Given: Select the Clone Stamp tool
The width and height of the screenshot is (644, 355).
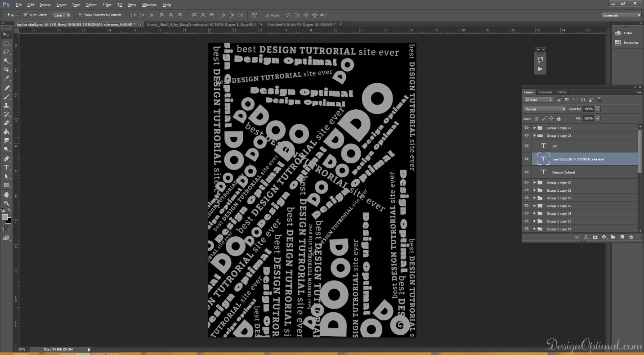Looking at the screenshot, I should [6, 105].
